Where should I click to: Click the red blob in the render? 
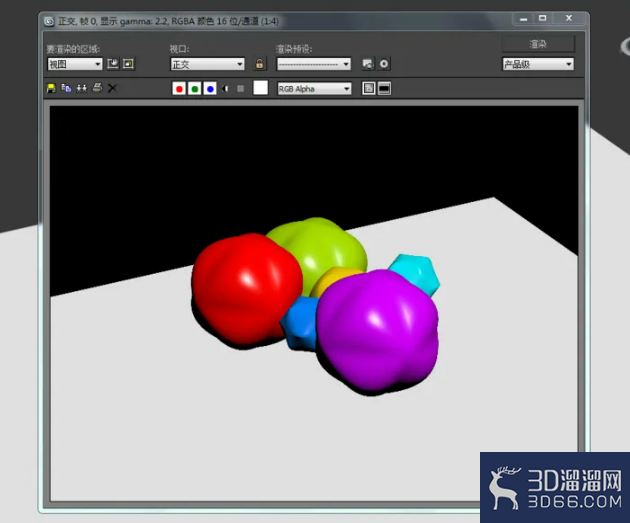(245, 289)
